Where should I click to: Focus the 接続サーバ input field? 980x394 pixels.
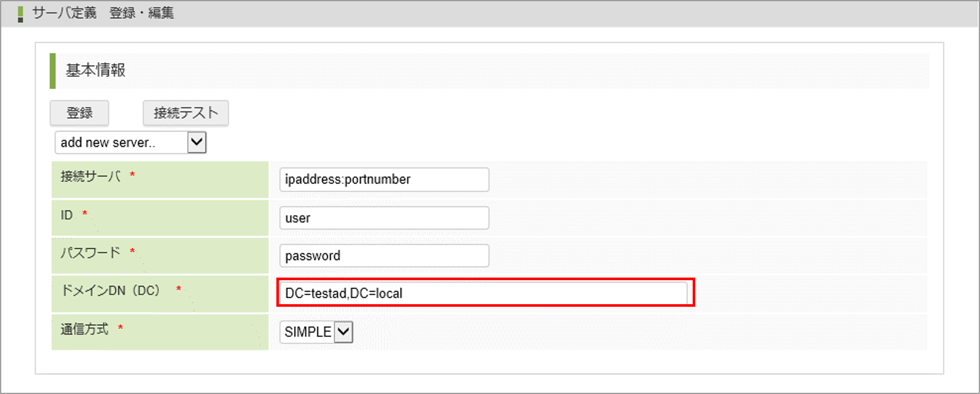[x=384, y=179]
